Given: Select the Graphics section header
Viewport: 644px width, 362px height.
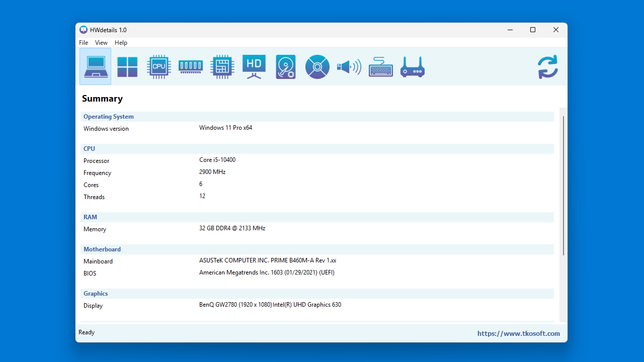Looking at the screenshot, I should 317,294.
